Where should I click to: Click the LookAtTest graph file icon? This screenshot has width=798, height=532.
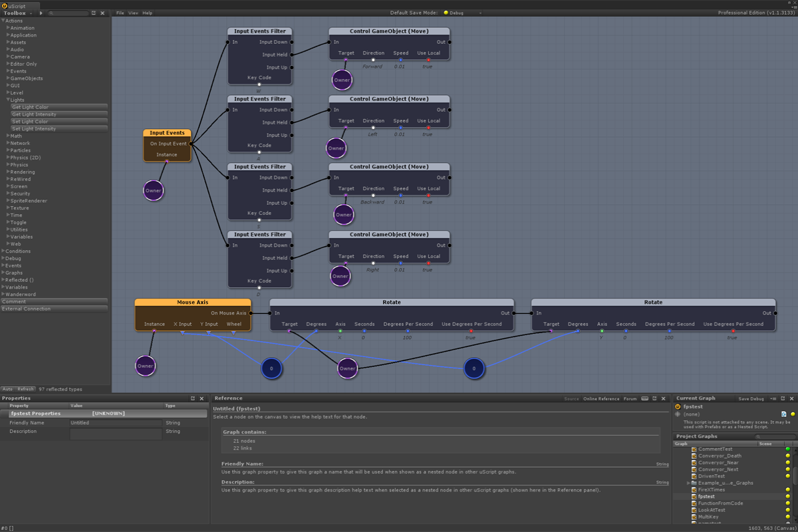pos(694,510)
